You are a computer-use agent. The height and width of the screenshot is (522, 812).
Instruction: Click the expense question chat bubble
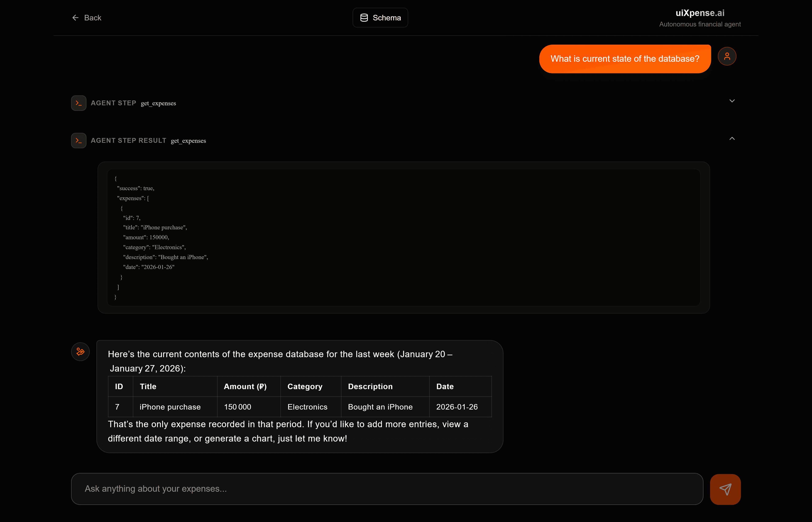[x=625, y=59]
